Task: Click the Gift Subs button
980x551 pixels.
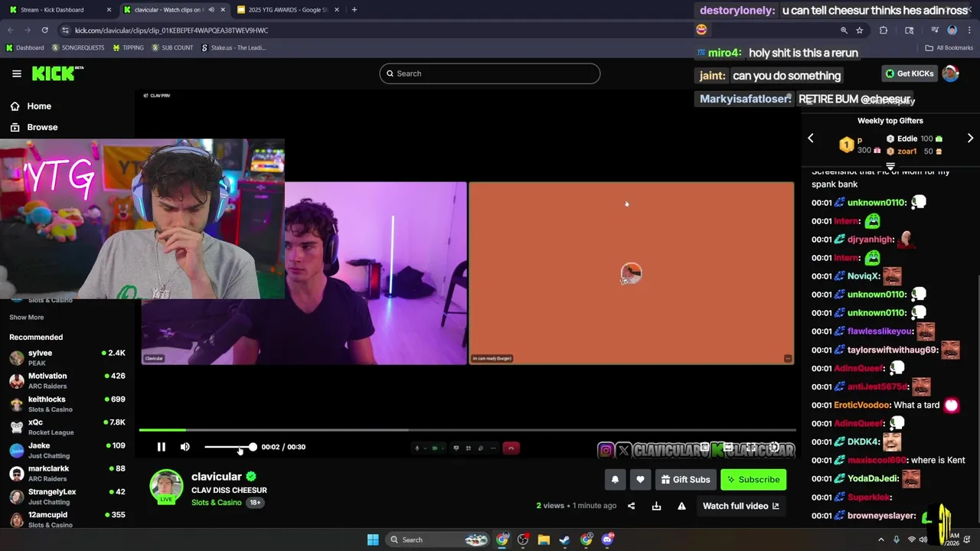Action: click(685, 480)
